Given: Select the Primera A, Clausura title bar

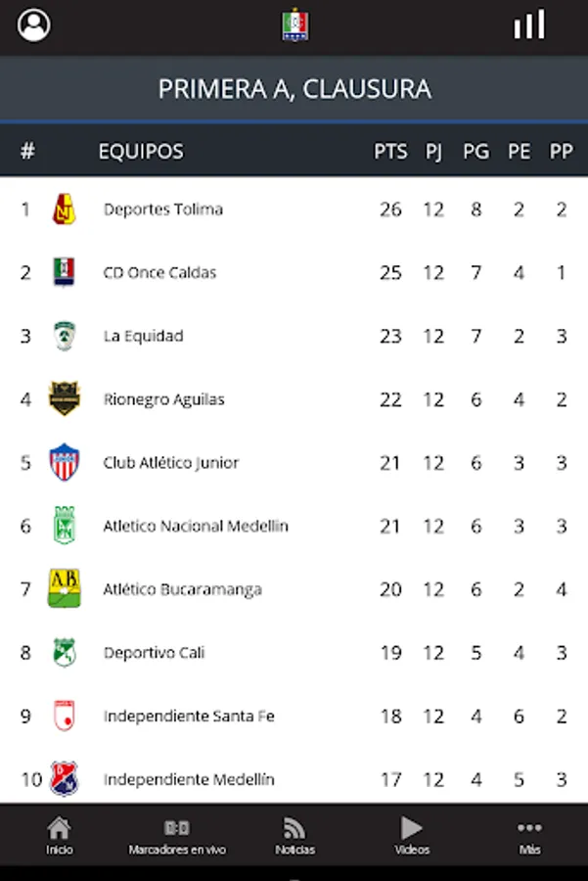Looking at the screenshot, I should click(x=294, y=89).
